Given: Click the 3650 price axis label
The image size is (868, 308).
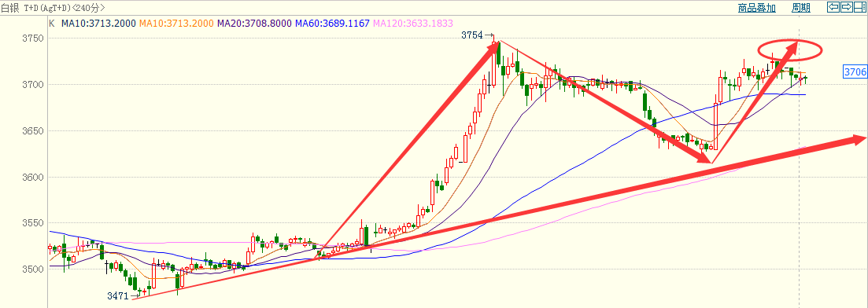Looking at the screenshot, I should (32, 131).
